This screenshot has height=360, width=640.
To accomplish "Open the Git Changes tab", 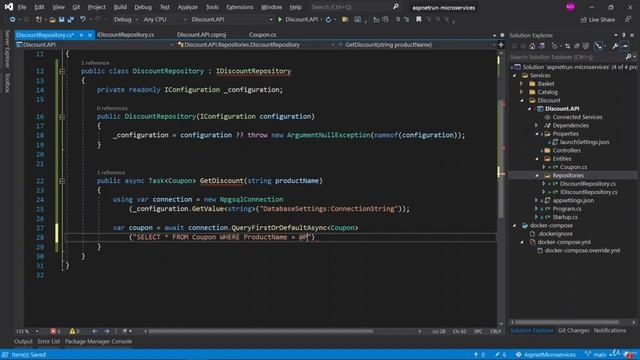I will tap(573, 331).
